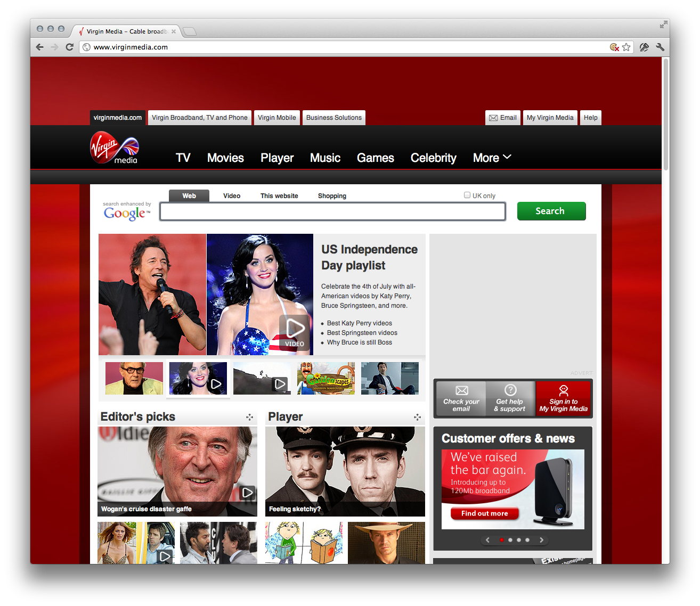
Task: Select the third carousel dot in Customer offers
Action: (x=519, y=540)
